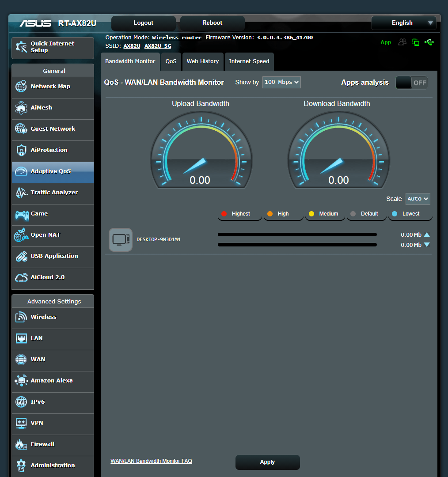Click the Apply button

tap(268, 462)
